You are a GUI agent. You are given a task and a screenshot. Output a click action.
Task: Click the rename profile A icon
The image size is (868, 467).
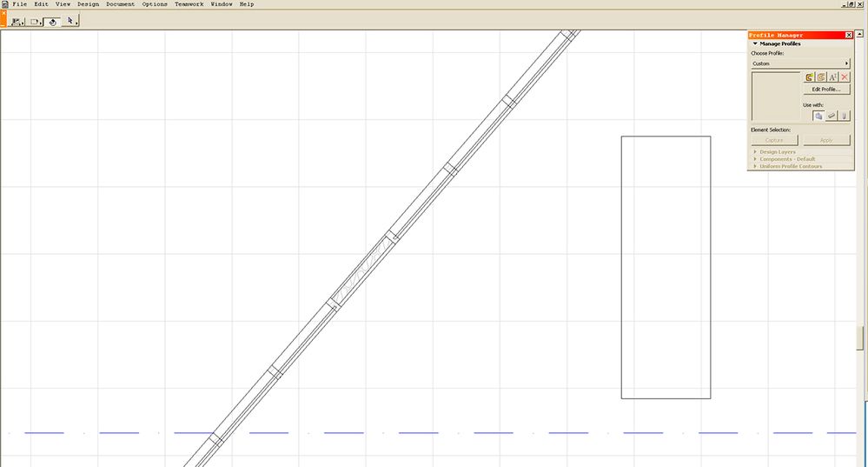(x=832, y=77)
